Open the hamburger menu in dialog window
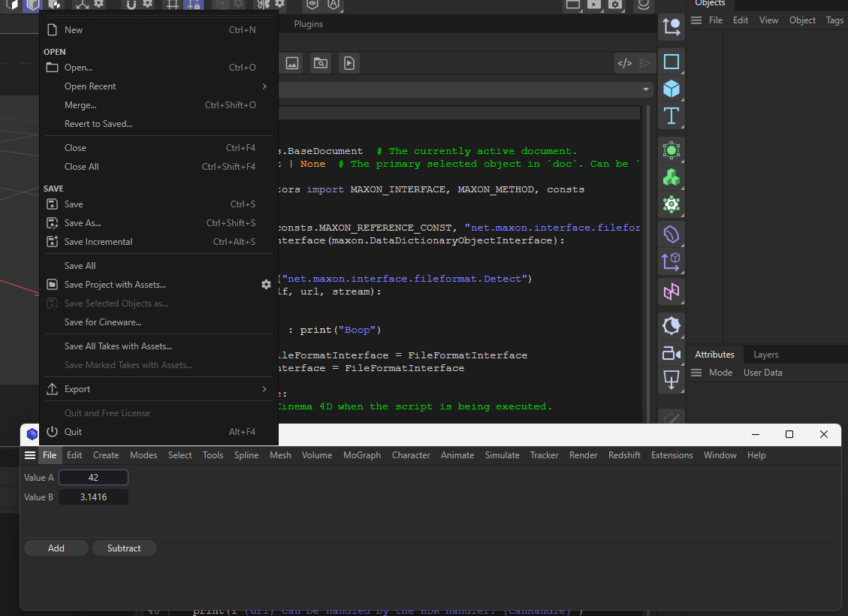Image resolution: width=848 pixels, height=616 pixels. point(30,455)
